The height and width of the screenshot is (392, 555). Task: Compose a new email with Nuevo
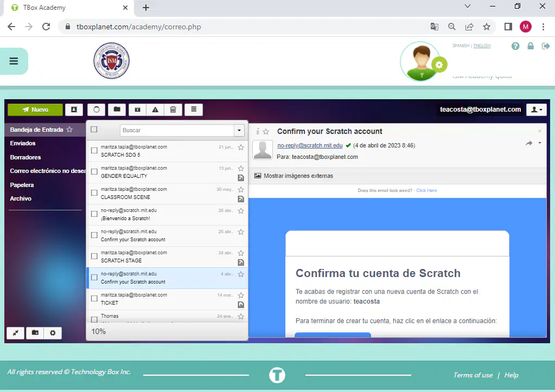(35, 110)
